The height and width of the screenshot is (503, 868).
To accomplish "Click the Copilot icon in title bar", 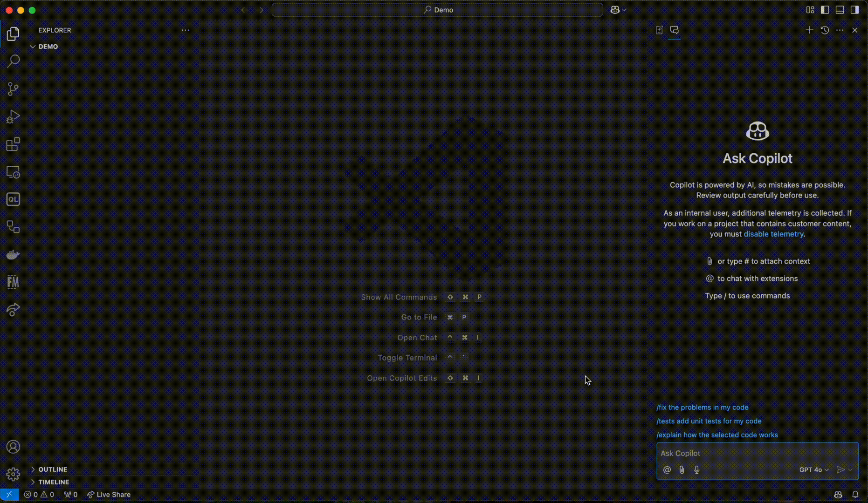I will point(615,10).
